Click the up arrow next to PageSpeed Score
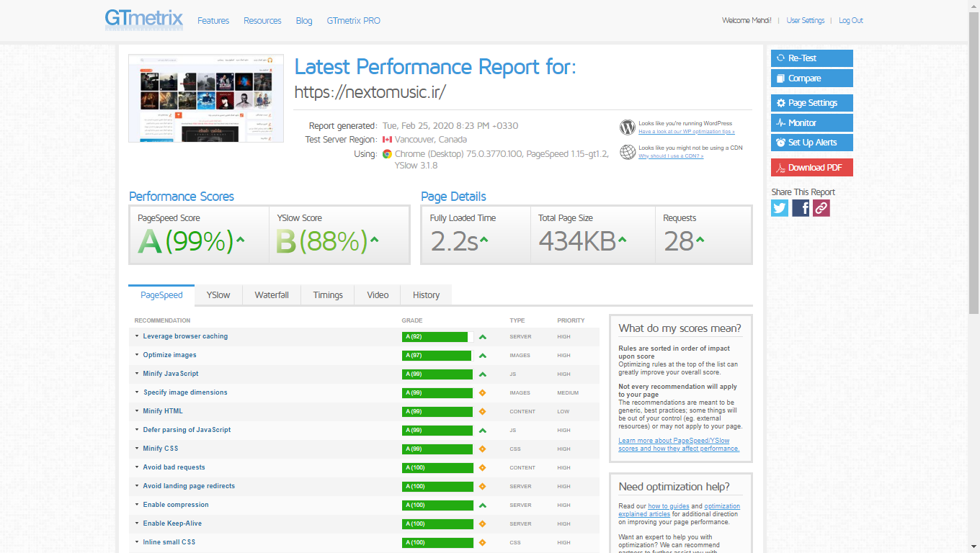Viewport: 980px width, 553px height. [x=241, y=239]
